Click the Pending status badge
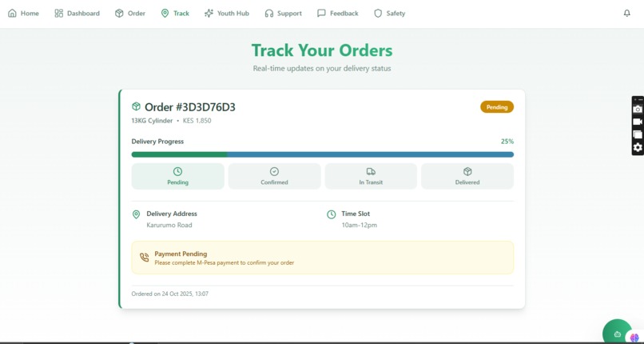This screenshot has width=644, height=344. click(497, 107)
